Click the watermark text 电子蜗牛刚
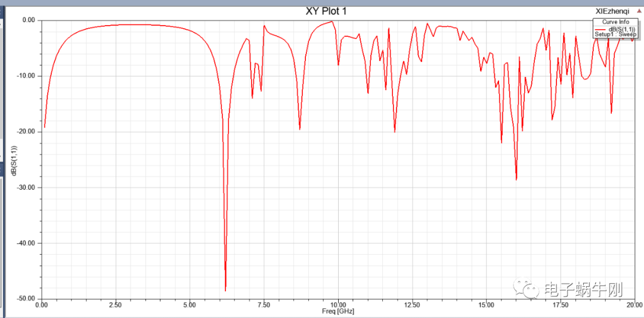 click(583, 290)
